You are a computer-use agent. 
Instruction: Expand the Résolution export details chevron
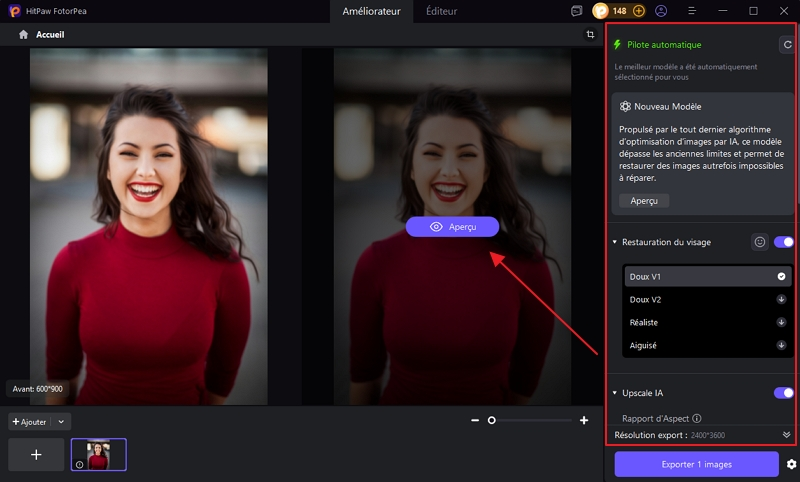coord(787,435)
